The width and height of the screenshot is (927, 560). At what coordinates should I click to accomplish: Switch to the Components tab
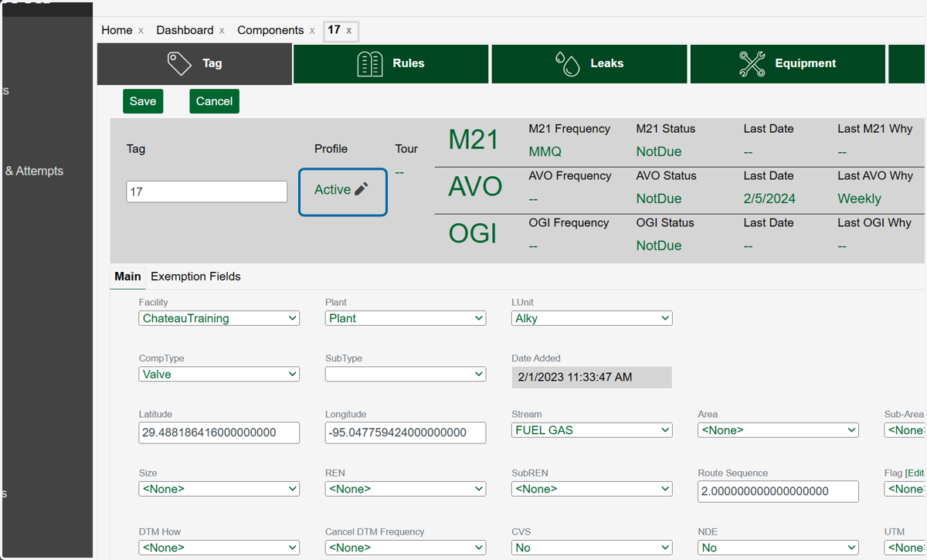pyautogui.click(x=270, y=30)
